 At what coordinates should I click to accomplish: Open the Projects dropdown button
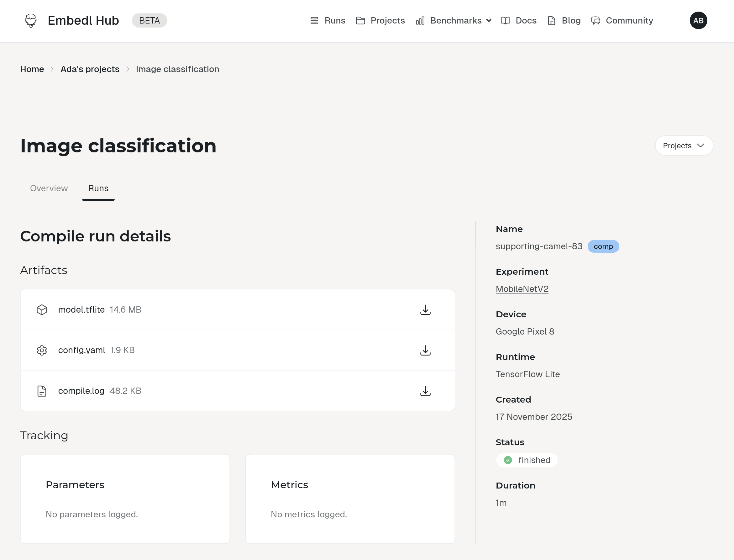click(x=684, y=146)
